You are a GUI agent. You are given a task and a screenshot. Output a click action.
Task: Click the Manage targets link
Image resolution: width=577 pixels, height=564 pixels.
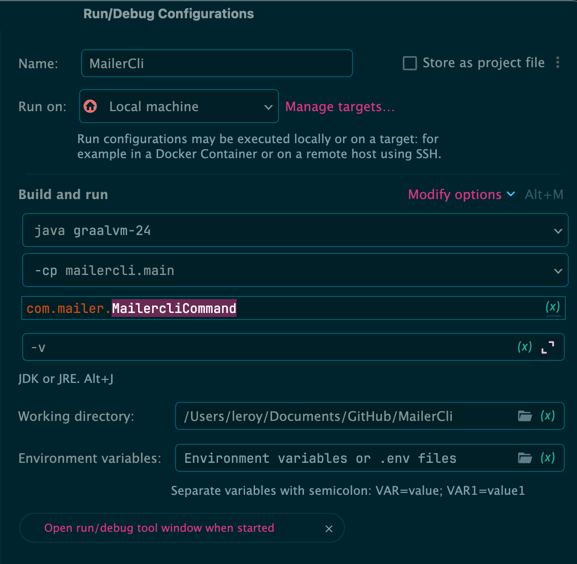pyautogui.click(x=340, y=107)
